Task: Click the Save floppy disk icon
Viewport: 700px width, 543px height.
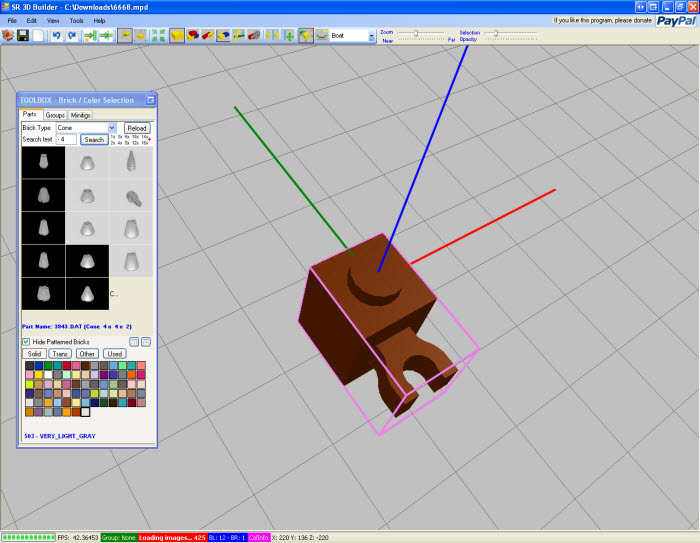Action: tap(22, 36)
